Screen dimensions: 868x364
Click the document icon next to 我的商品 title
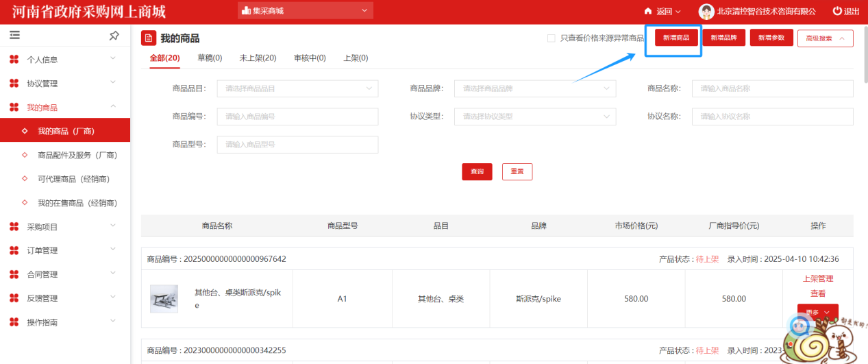pyautogui.click(x=148, y=38)
